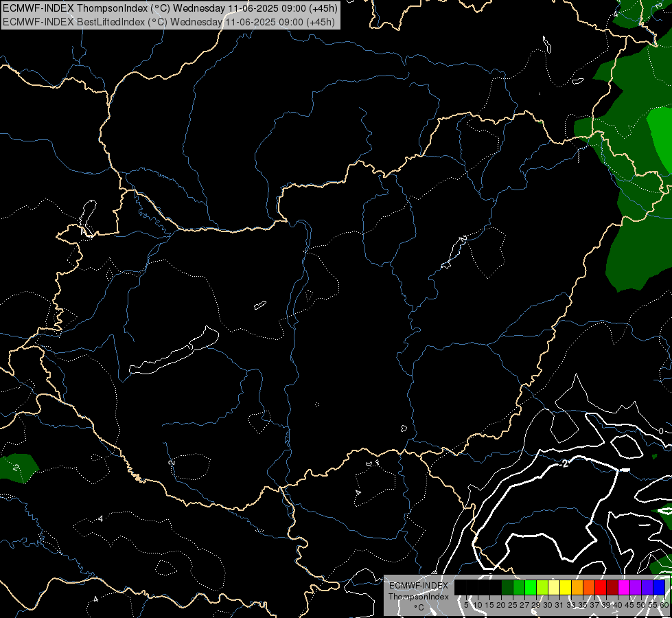
Task: Select the dark green legend swatch
Action: pos(507,587)
